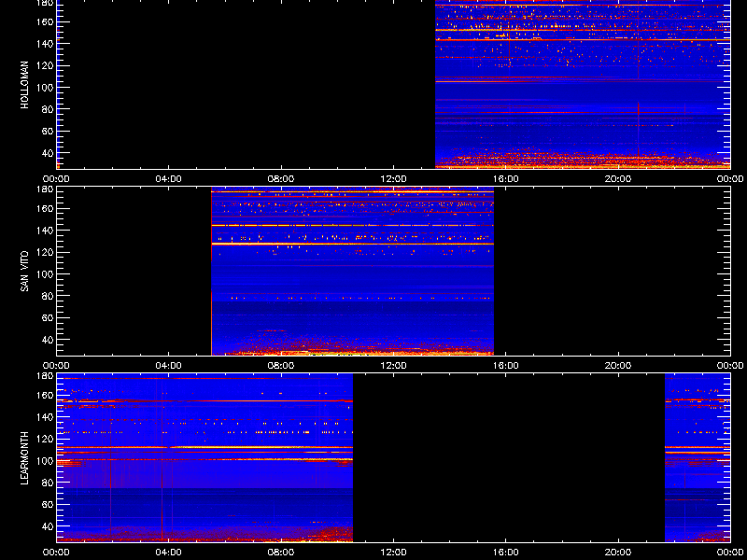Click the 40 frequency label on Learmonth axis
The image size is (747, 560).
(x=48, y=526)
